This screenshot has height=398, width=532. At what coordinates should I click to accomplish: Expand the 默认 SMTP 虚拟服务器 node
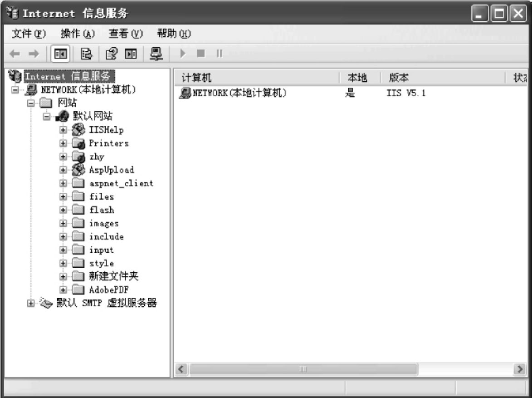pos(31,303)
